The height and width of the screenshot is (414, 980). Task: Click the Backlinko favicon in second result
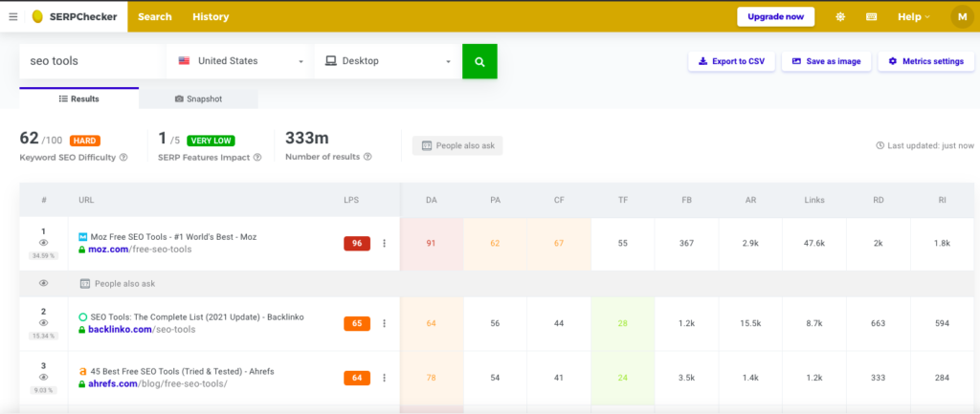(82, 317)
